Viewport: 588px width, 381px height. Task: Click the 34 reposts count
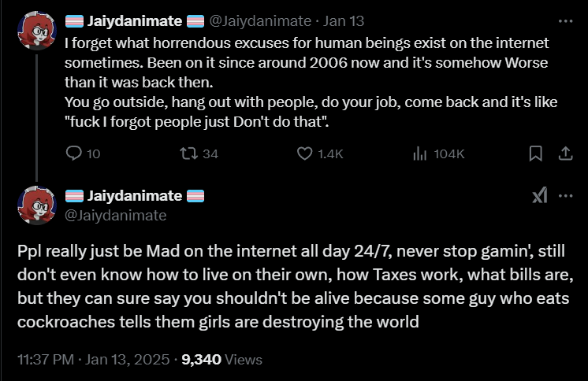coord(210,154)
